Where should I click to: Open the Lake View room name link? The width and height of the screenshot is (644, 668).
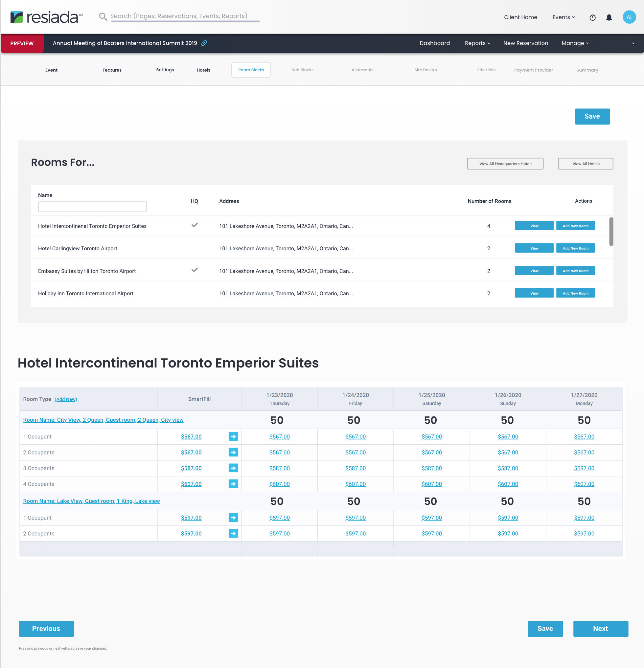pos(91,501)
